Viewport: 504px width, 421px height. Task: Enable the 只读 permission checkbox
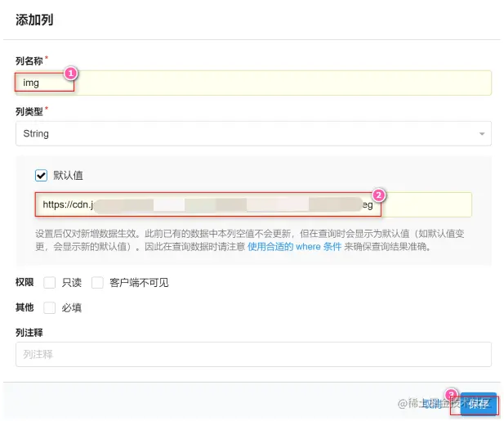(x=50, y=283)
